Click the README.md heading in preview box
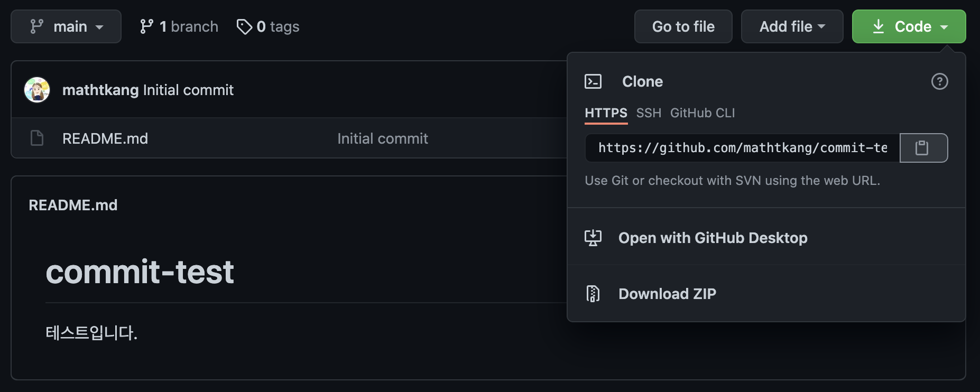The height and width of the screenshot is (392, 980). click(73, 205)
